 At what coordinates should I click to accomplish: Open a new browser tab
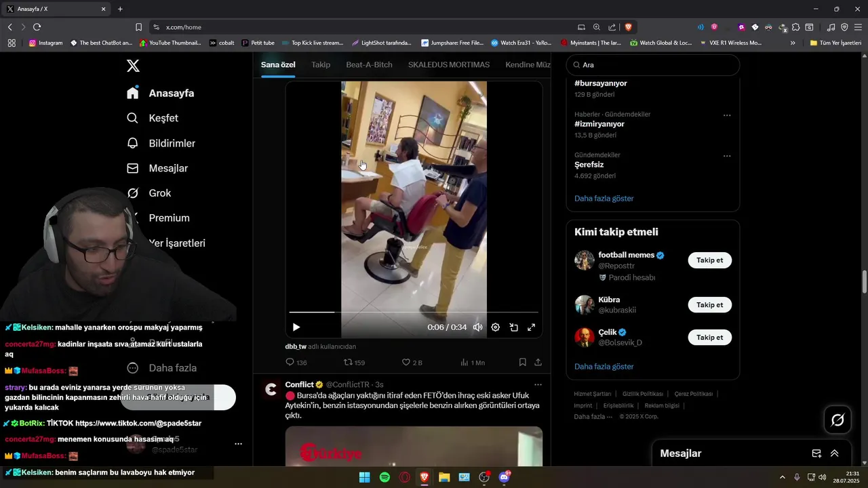tap(120, 9)
